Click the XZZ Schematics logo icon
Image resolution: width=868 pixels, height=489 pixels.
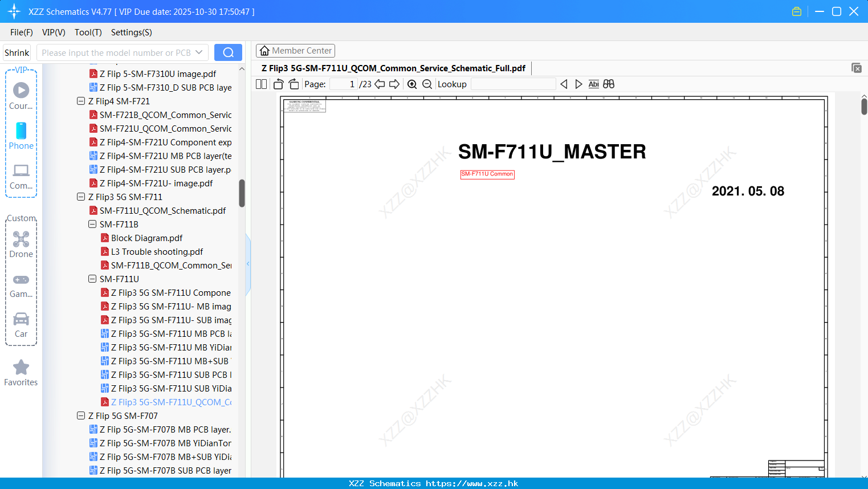[14, 11]
